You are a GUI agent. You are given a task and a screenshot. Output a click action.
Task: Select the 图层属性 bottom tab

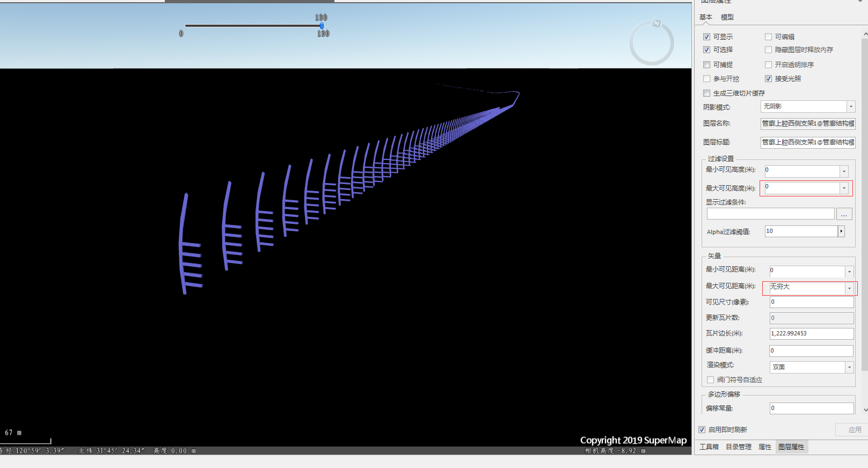(x=791, y=447)
